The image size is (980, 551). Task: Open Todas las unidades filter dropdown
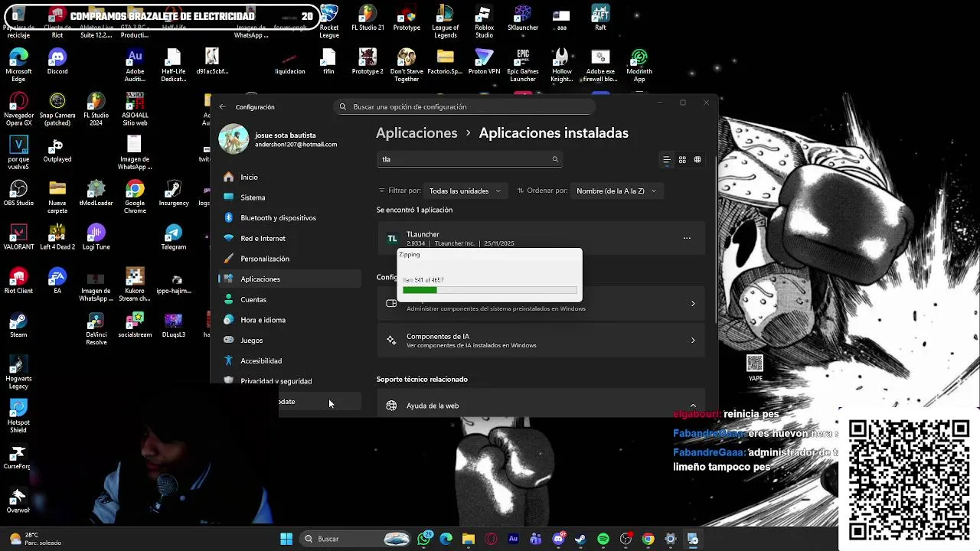(x=465, y=191)
